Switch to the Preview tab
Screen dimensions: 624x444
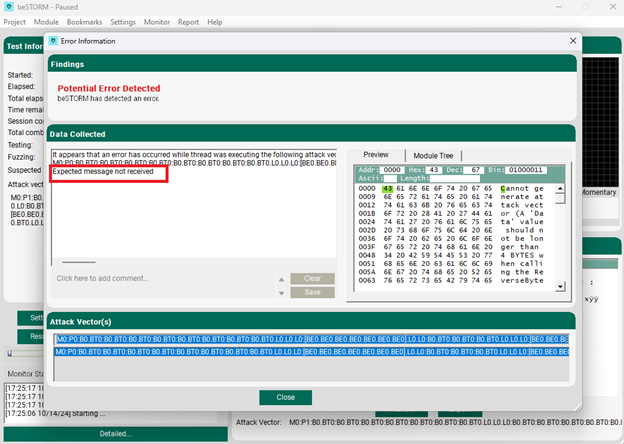coord(376,155)
